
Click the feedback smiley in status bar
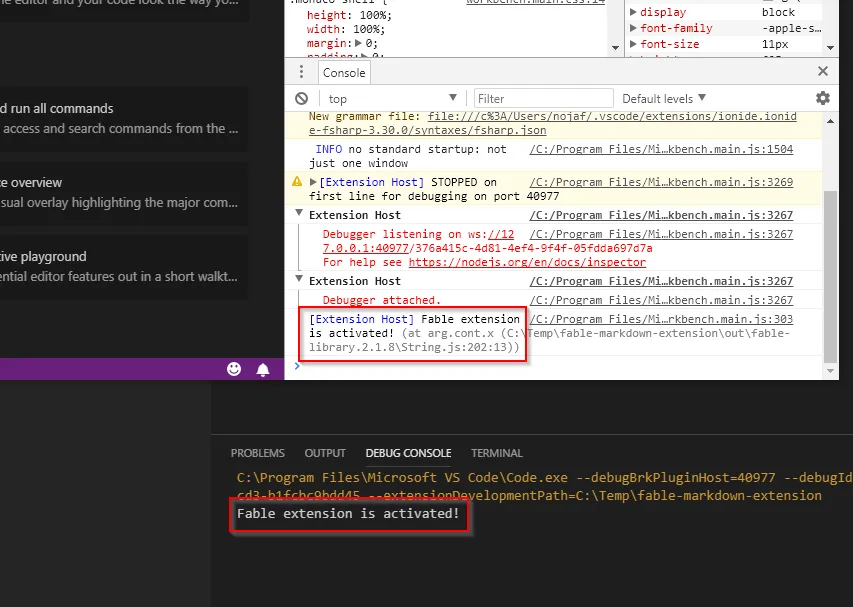click(234, 369)
